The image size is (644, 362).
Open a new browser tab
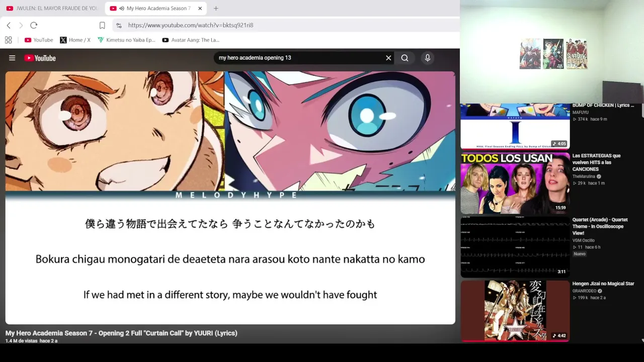coord(216,8)
